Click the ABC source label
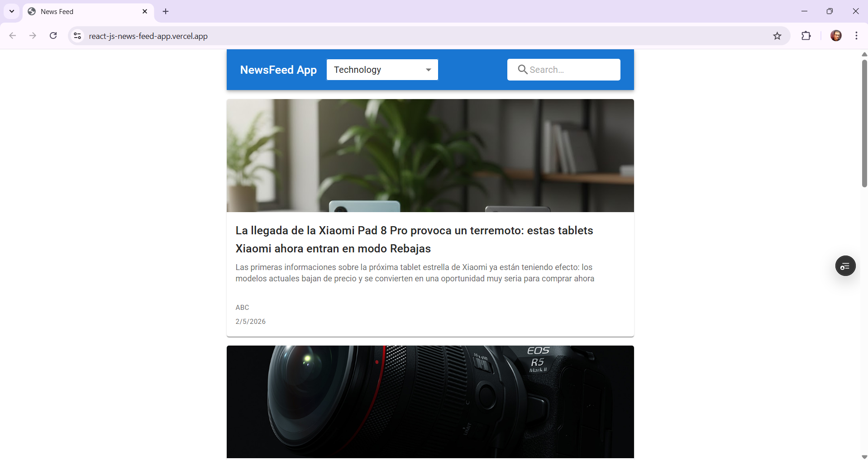This screenshot has width=868, height=460. [242, 308]
